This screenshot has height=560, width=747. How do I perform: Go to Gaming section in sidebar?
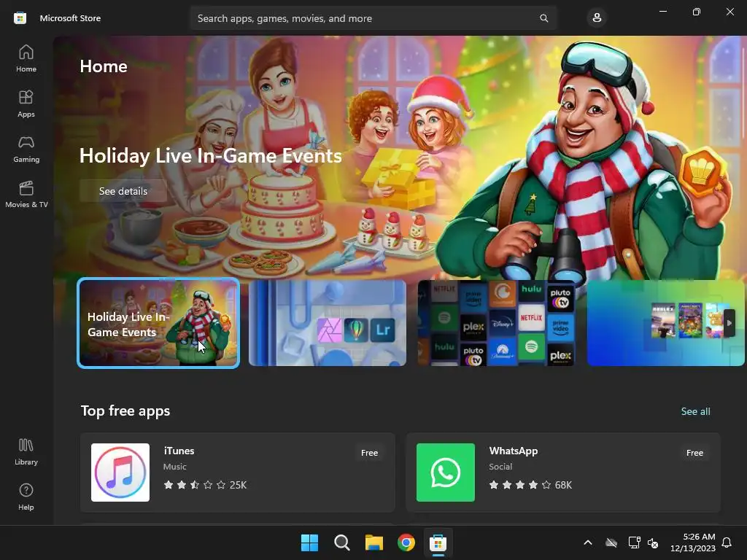26,149
